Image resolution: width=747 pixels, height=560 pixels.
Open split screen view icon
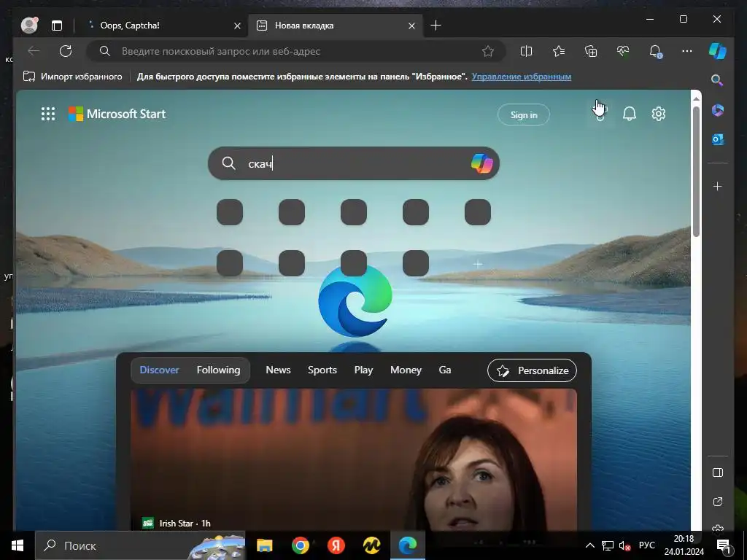click(x=526, y=51)
